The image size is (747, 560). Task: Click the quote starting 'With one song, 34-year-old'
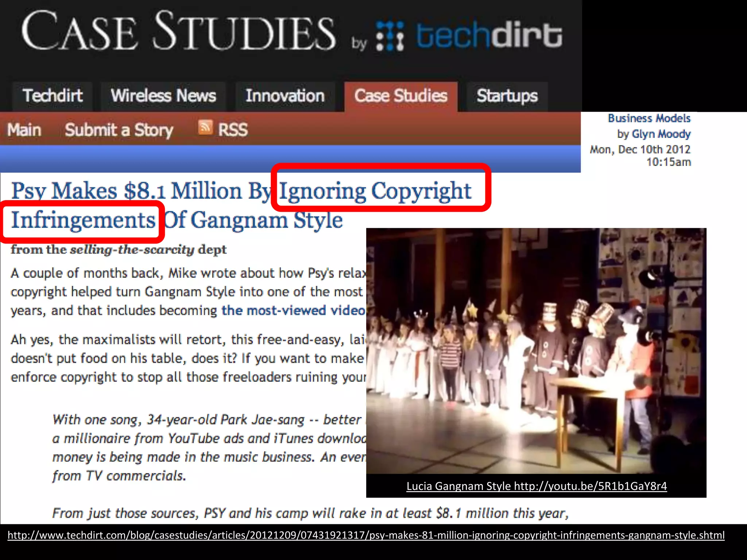pyautogui.click(x=209, y=448)
